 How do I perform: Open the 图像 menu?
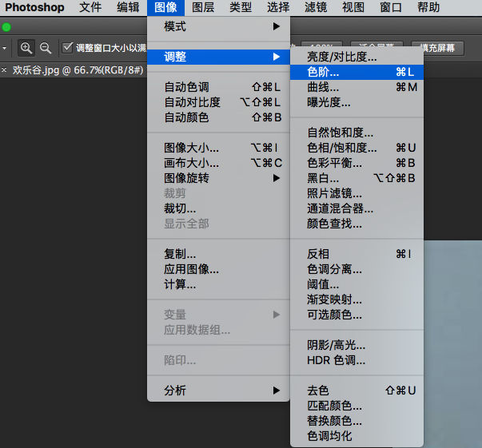tap(165, 7)
